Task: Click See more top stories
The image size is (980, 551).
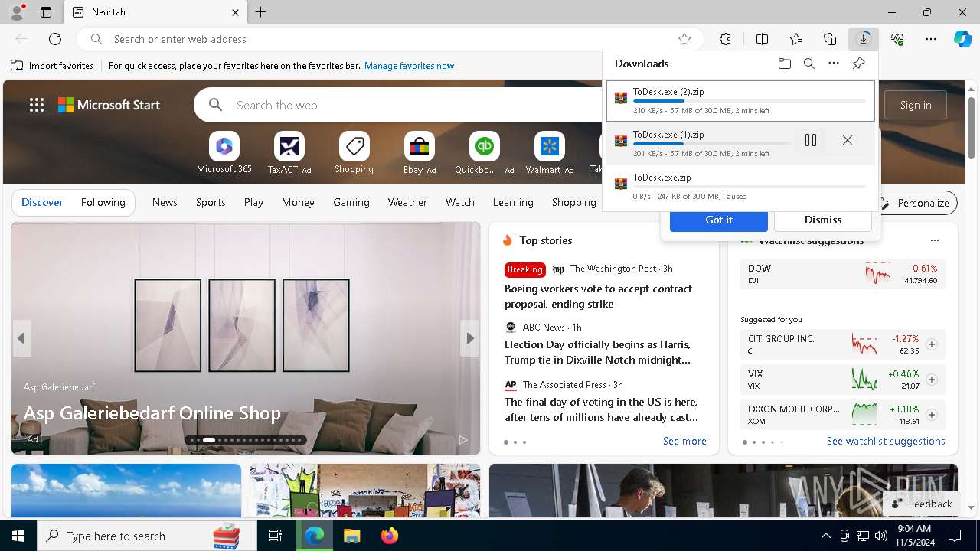Action: click(684, 441)
